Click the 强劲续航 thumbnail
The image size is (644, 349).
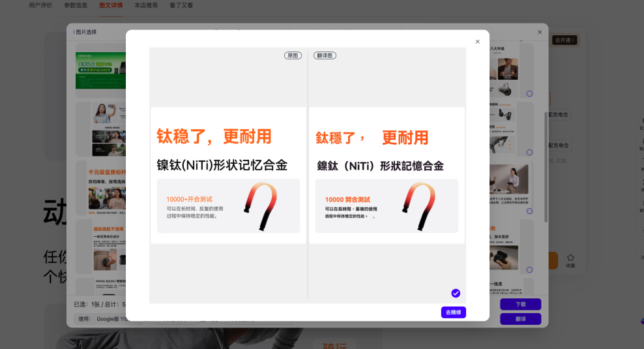[100, 247]
